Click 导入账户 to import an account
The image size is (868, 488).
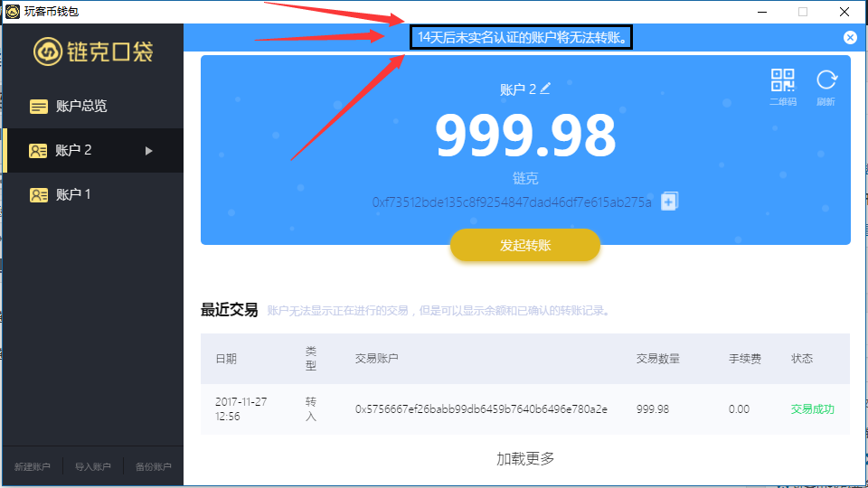click(x=92, y=467)
